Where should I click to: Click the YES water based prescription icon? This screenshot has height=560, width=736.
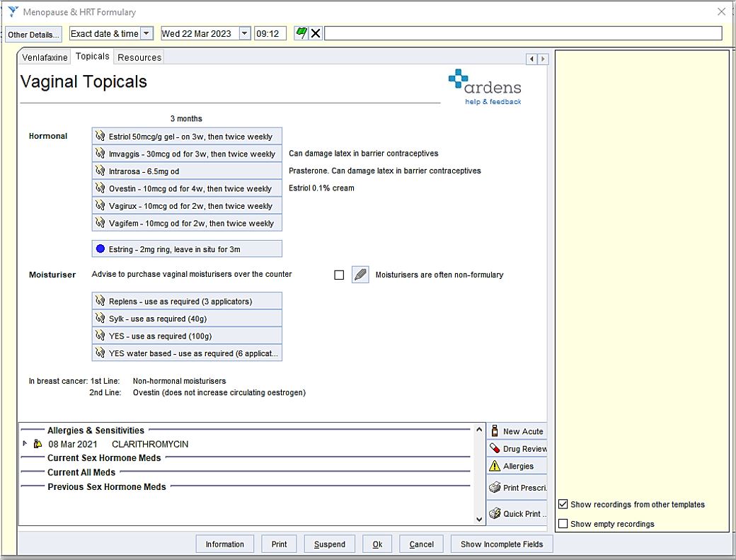pyautogui.click(x=100, y=353)
